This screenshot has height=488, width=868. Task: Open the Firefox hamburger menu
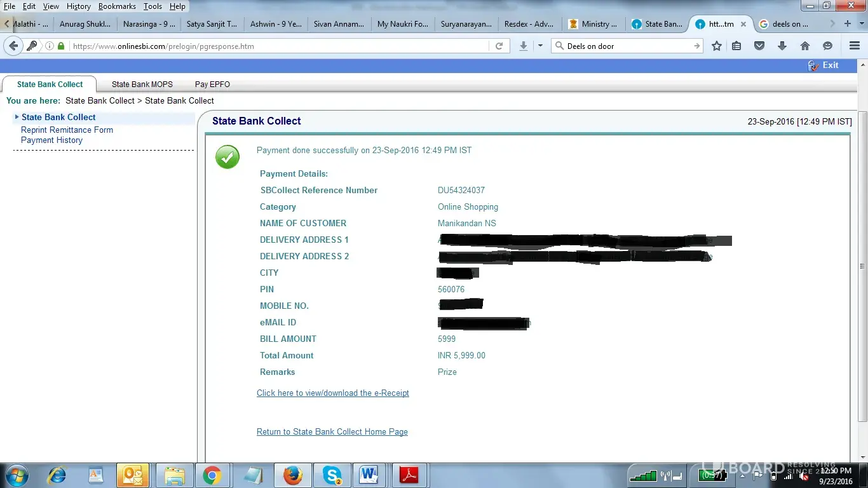coord(855,46)
